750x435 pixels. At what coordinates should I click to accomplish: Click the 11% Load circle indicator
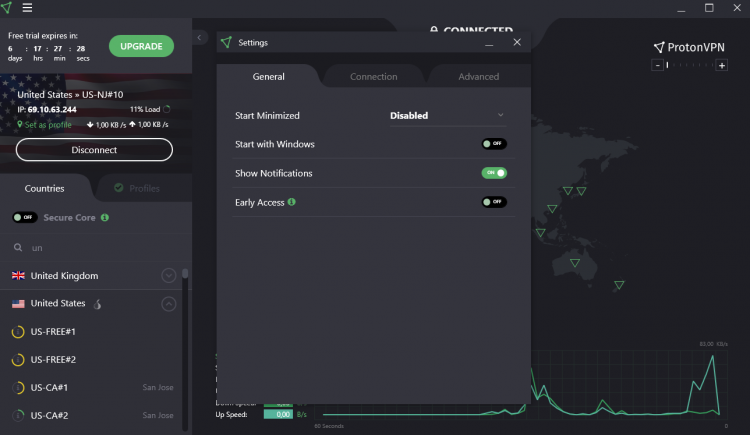tap(166, 109)
